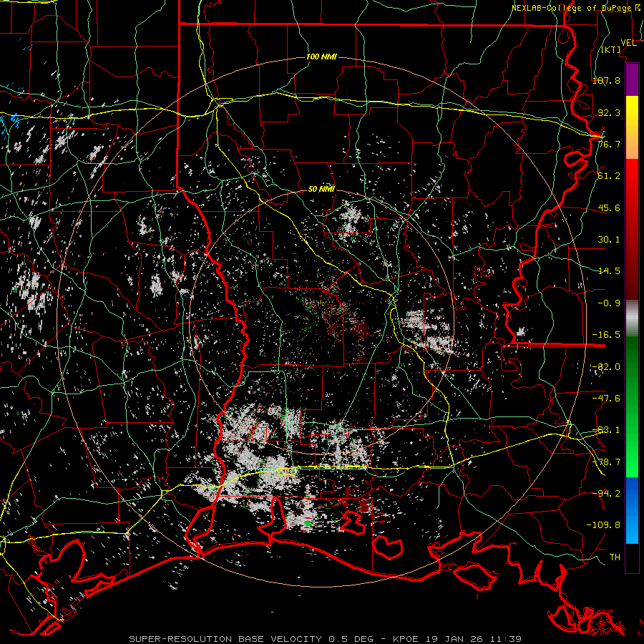Select the -47.6 legend value
Image resolution: width=644 pixels, height=644 pixels.
[606, 399]
